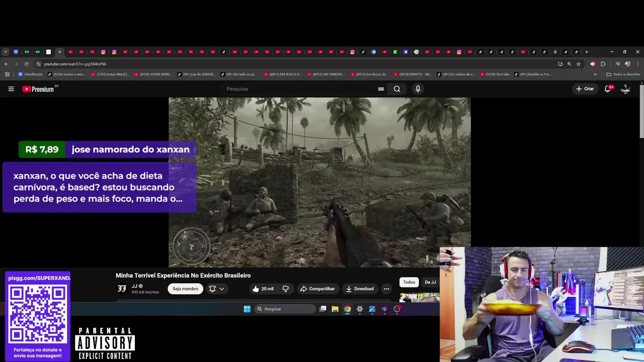Click the browser back arrow
The width and height of the screenshot is (644, 362).
[6, 64]
